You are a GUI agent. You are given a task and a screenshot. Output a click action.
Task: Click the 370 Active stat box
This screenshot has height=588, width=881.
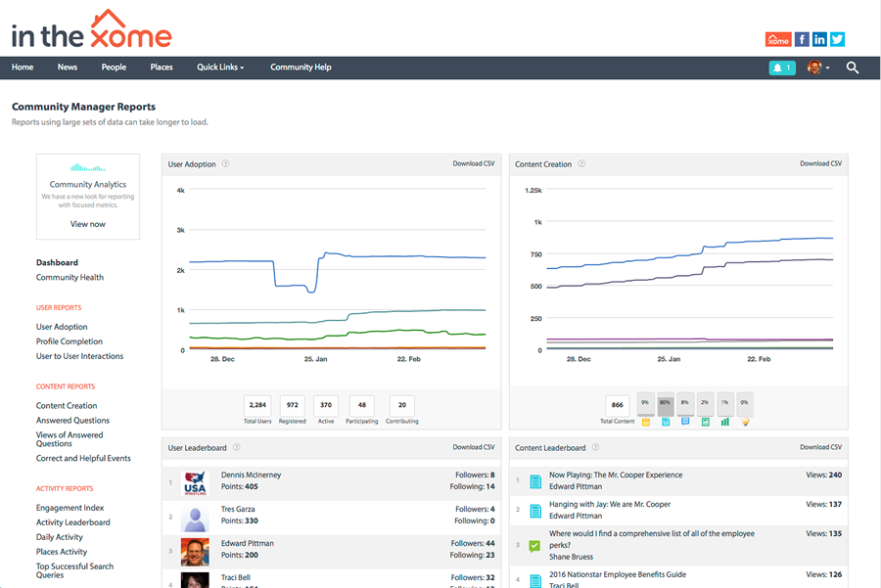coord(326,405)
